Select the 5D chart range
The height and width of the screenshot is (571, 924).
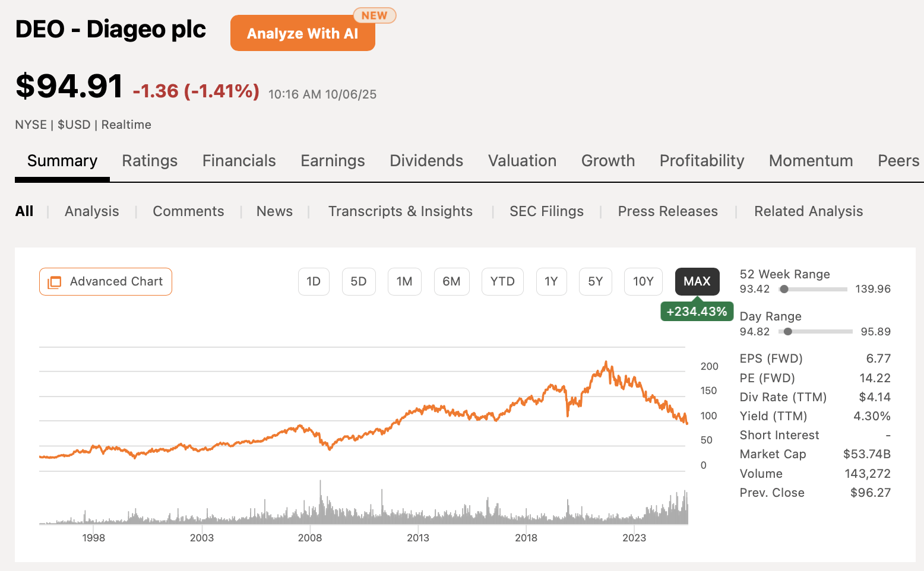tap(359, 281)
